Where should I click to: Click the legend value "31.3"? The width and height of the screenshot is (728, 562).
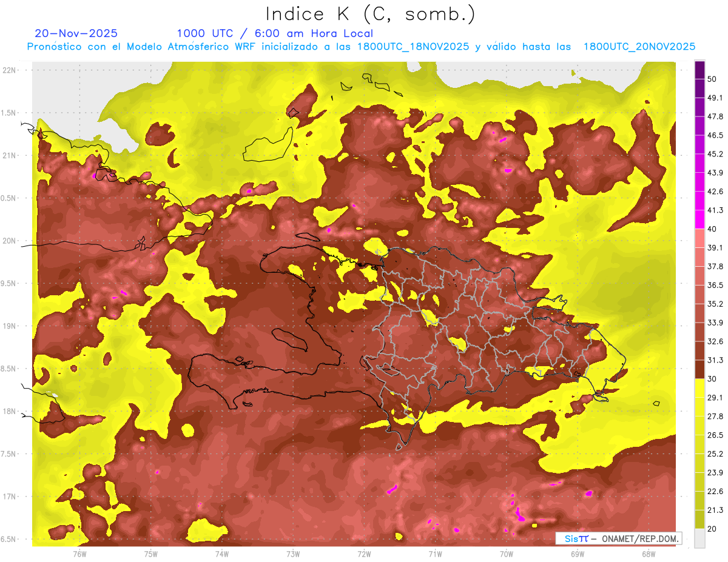pyautogui.click(x=715, y=360)
